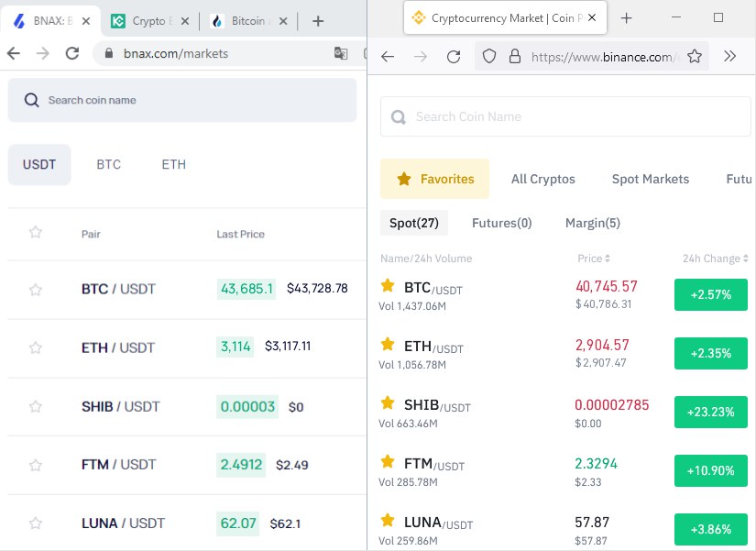The image size is (756, 551).
Task: Open the BTC / USDT pair on BNAX
Action: [x=118, y=289]
